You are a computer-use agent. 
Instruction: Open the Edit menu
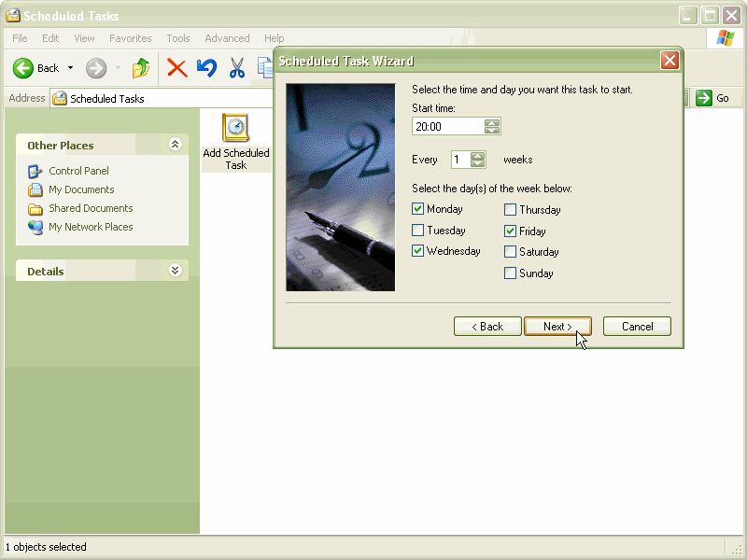coord(50,38)
